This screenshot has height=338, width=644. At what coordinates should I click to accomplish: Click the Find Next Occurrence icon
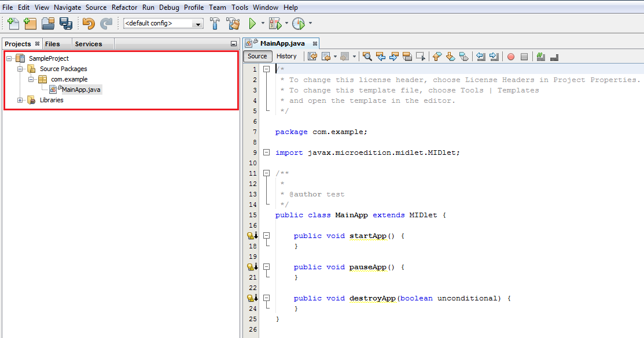tap(394, 57)
